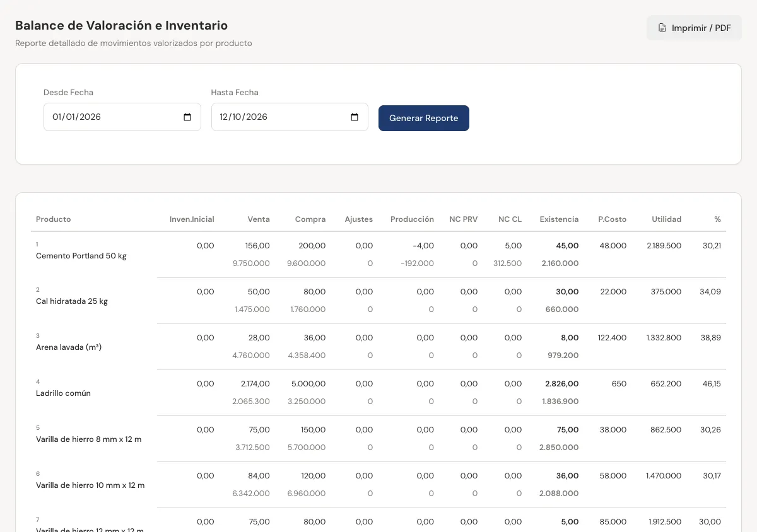Viewport: 757px width, 532px height.
Task: Click the Compra column header
Action: pos(310,219)
